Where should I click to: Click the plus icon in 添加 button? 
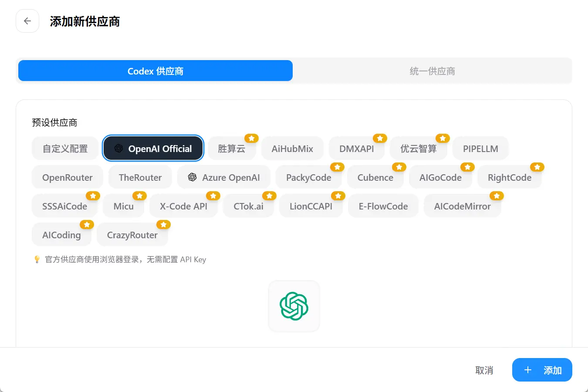click(x=528, y=370)
